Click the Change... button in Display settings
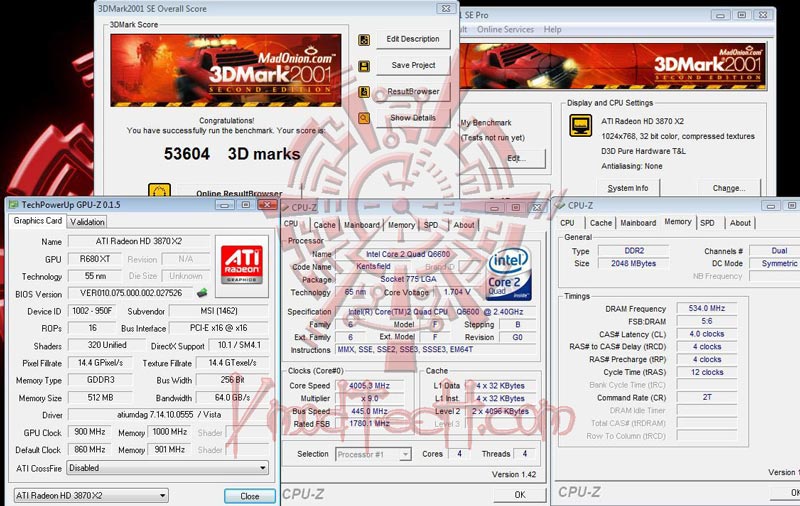Screen dimensions: 800x506 pos(729,188)
